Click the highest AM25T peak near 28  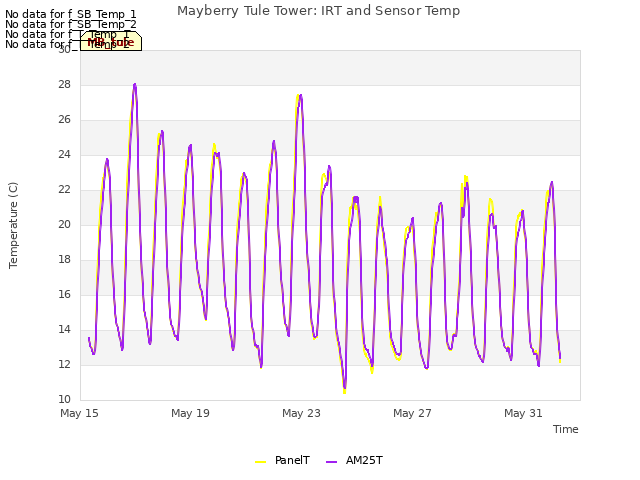point(135,84)
